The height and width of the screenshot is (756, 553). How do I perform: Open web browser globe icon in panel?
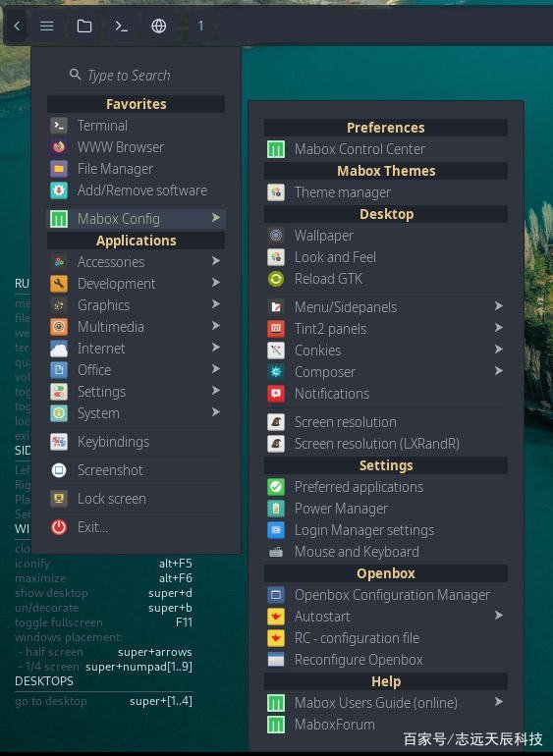[x=159, y=26]
